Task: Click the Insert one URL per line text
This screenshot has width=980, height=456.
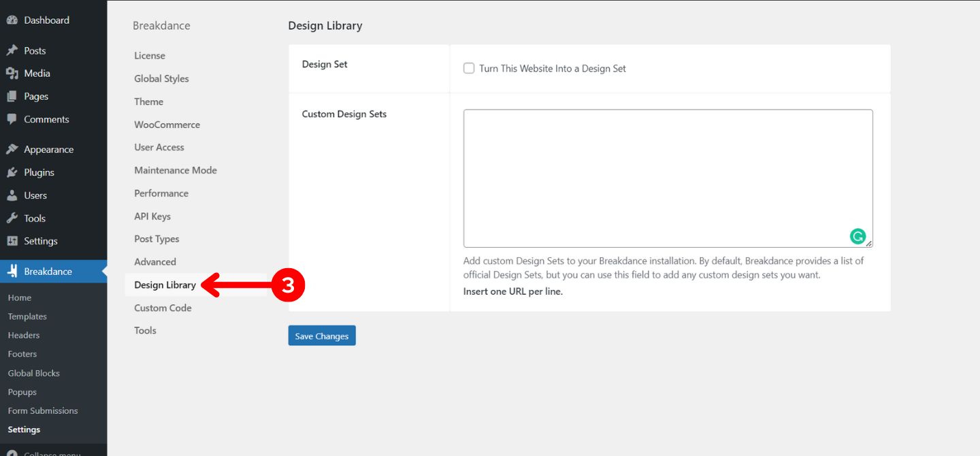Action: coord(513,291)
